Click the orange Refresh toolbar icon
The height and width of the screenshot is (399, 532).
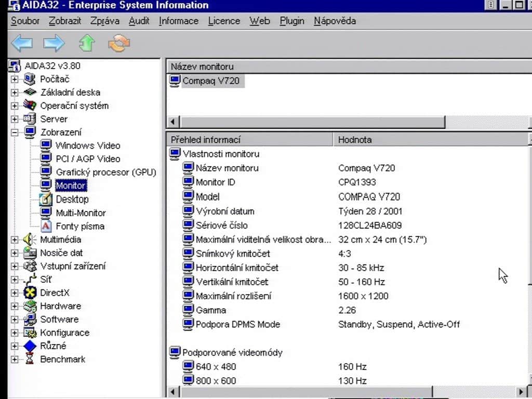[119, 43]
